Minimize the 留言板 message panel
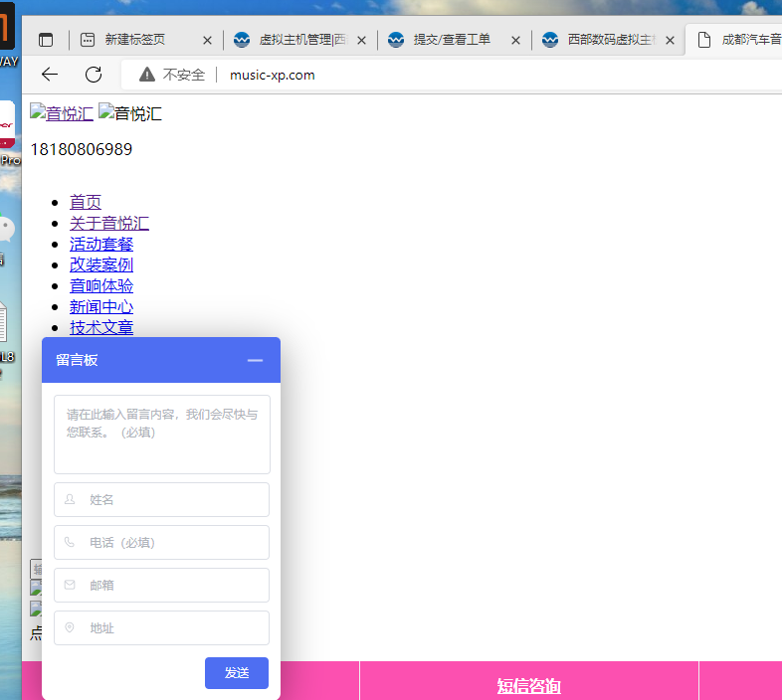The width and height of the screenshot is (782, 700). pos(255,360)
